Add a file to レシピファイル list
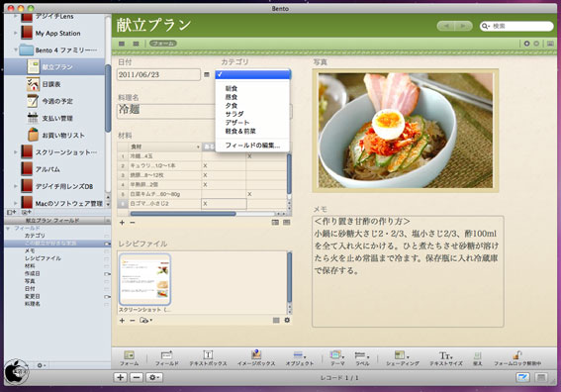This screenshot has height=392, width=561. point(122,320)
